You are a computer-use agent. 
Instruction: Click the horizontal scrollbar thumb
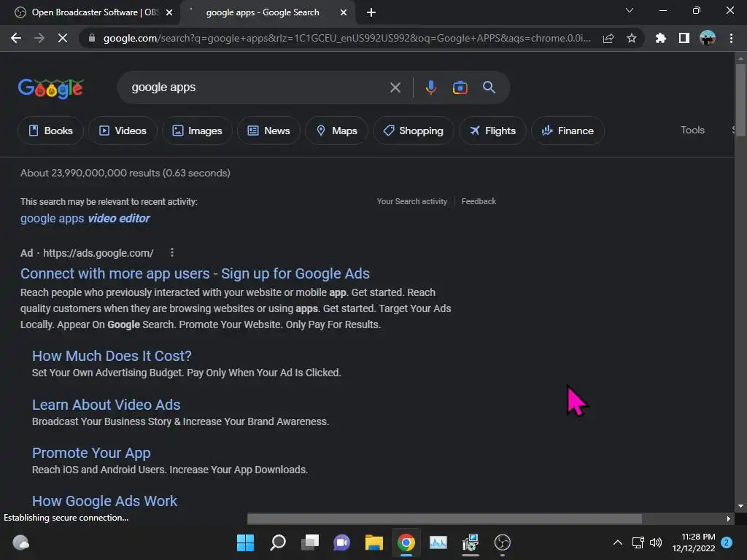coord(444,518)
